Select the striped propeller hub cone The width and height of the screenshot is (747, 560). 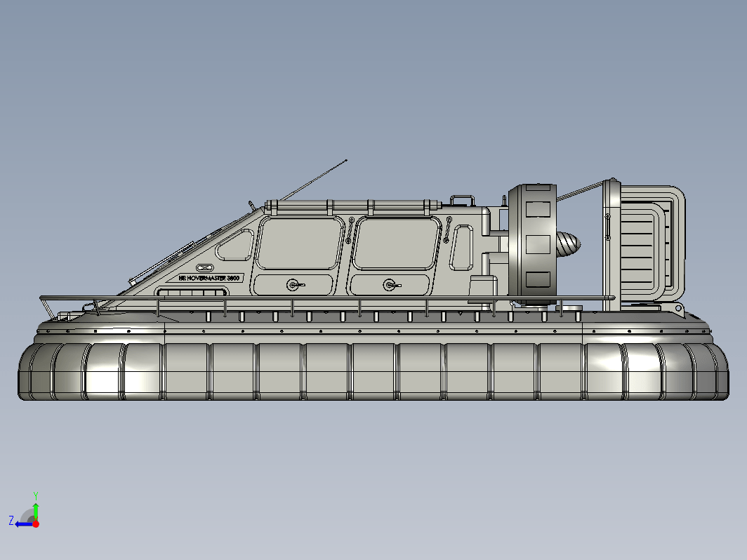tap(569, 244)
